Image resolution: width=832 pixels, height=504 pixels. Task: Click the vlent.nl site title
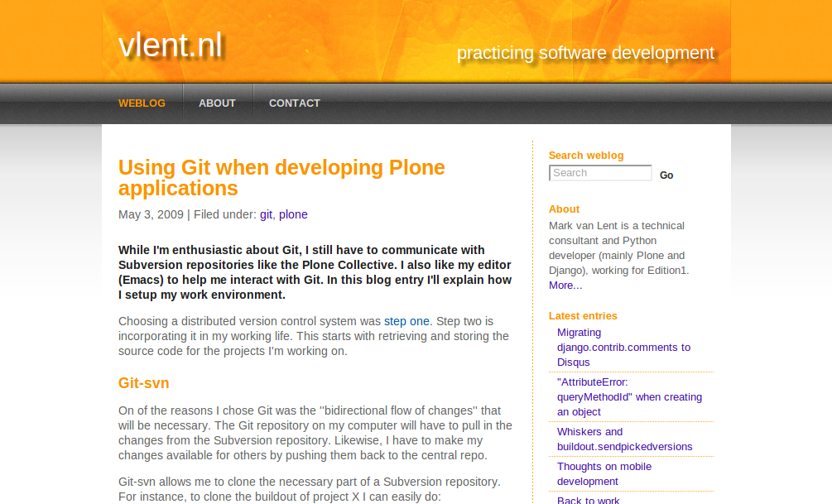(171, 45)
